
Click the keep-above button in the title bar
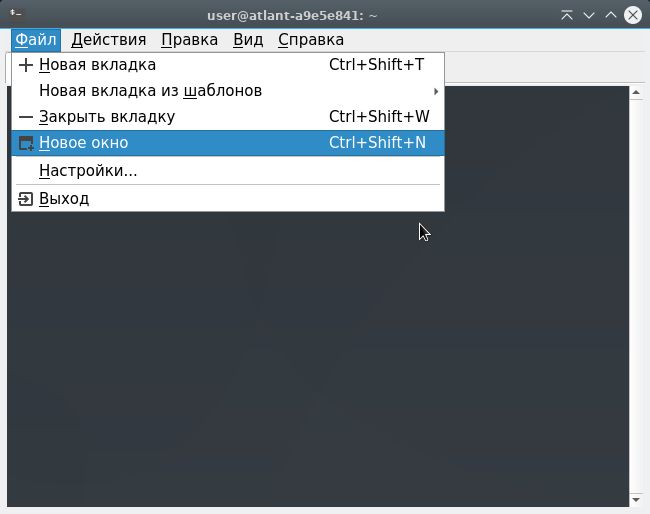click(x=567, y=15)
